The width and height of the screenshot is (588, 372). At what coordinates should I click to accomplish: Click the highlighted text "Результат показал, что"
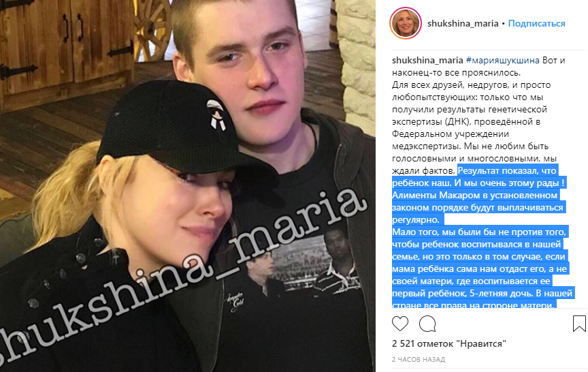507,170
